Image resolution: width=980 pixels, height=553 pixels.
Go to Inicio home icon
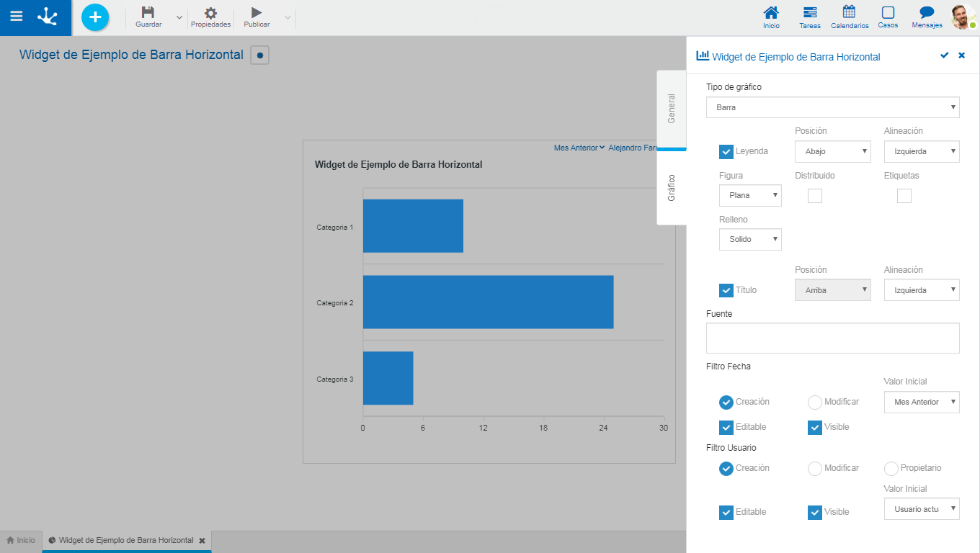771,12
